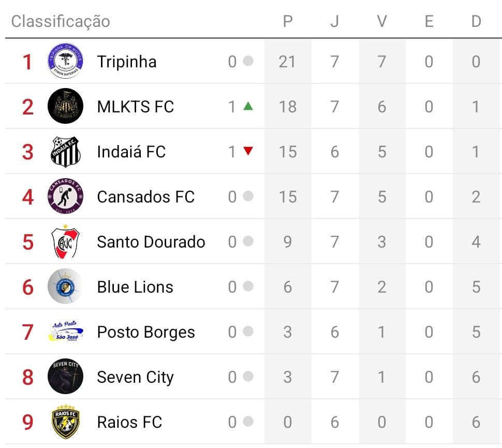
Task: Open the Seven City dark crest
Action: pyautogui.click(x=65, y=377)
